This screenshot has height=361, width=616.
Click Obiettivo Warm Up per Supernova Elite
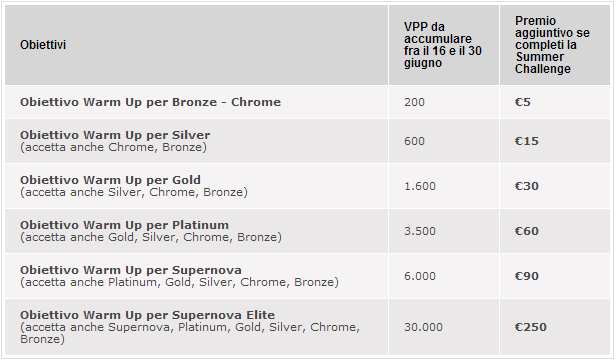click(148, 315)
